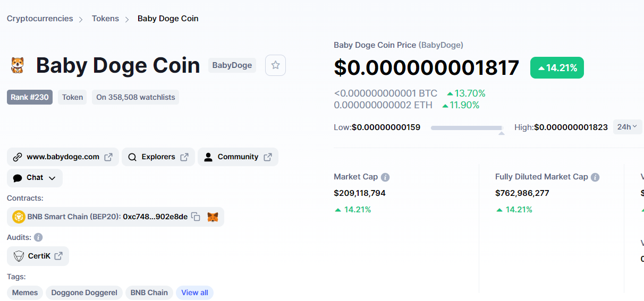Click the Baby Doge Coin logo
The width and height of the screenshot is (644, 301).
point(18,65)
